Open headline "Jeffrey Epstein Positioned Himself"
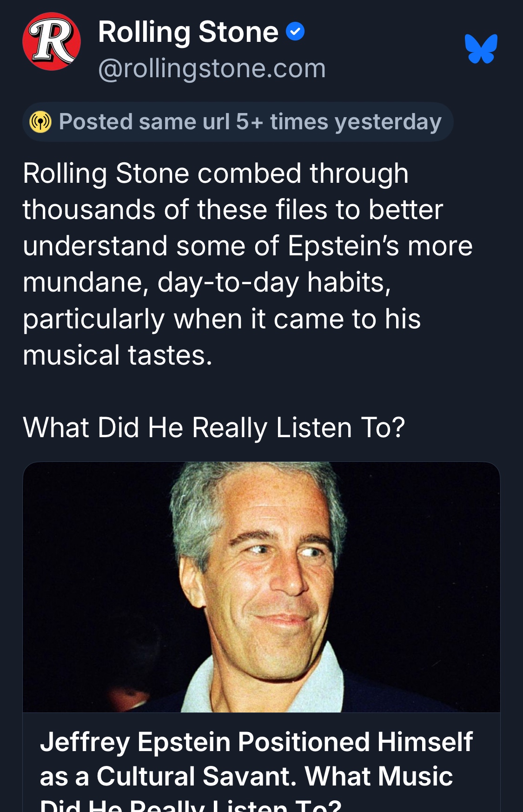 (256, 741)
